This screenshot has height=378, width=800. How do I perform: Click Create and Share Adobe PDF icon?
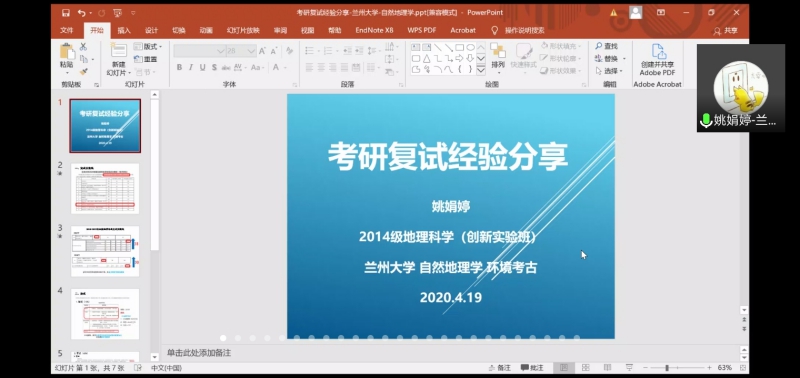pyautogui.click(x=658, y=52)
